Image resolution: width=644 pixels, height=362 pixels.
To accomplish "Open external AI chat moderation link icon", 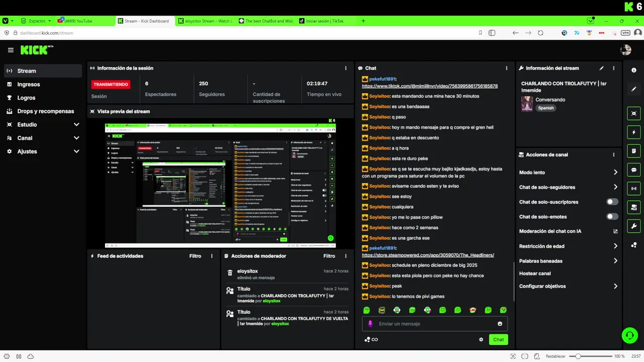I will click(615, 231).
